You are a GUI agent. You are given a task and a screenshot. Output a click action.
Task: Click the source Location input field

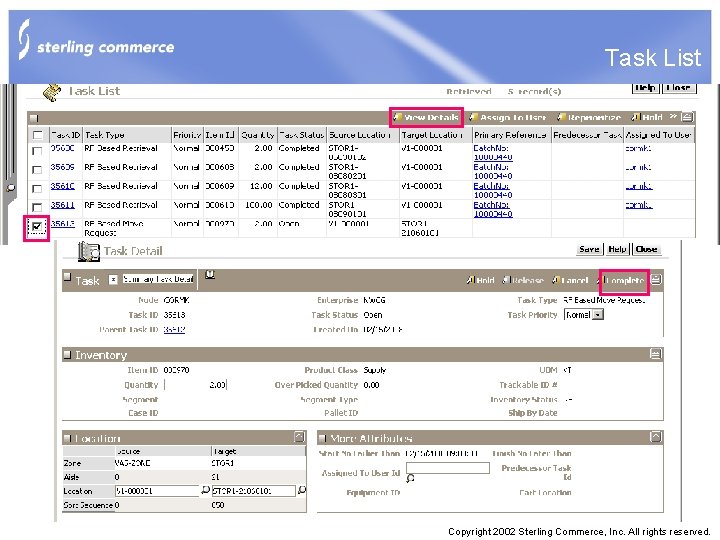157,491
